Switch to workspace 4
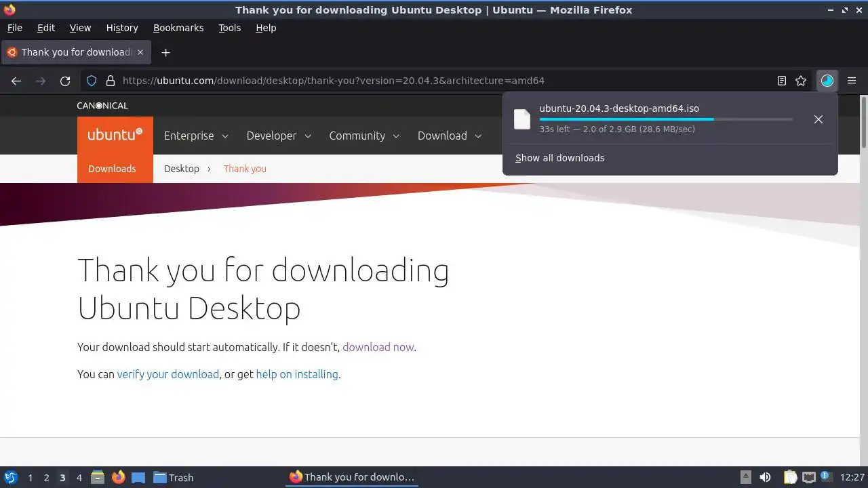This screenshot has height=488, width=868. click(x=79, y=477)
